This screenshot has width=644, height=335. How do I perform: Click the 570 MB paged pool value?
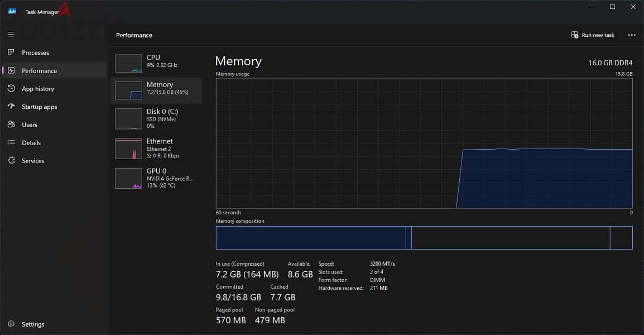click(x=231, y=320)
